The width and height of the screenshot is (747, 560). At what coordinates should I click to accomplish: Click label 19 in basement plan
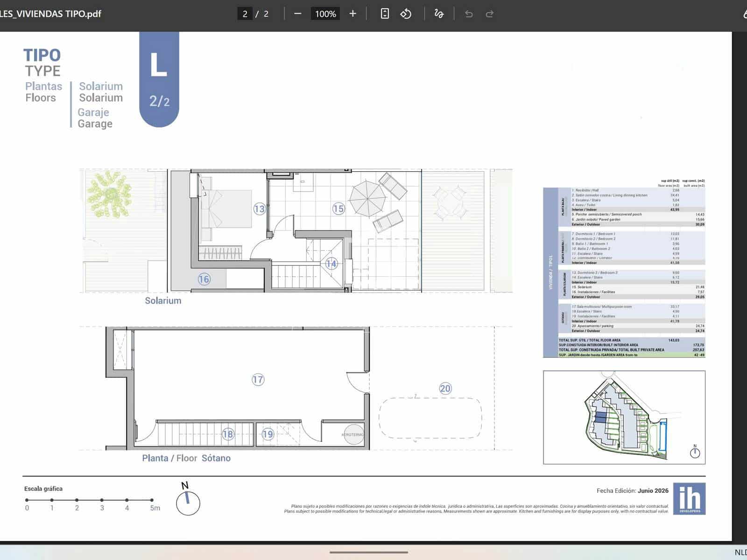268,434
